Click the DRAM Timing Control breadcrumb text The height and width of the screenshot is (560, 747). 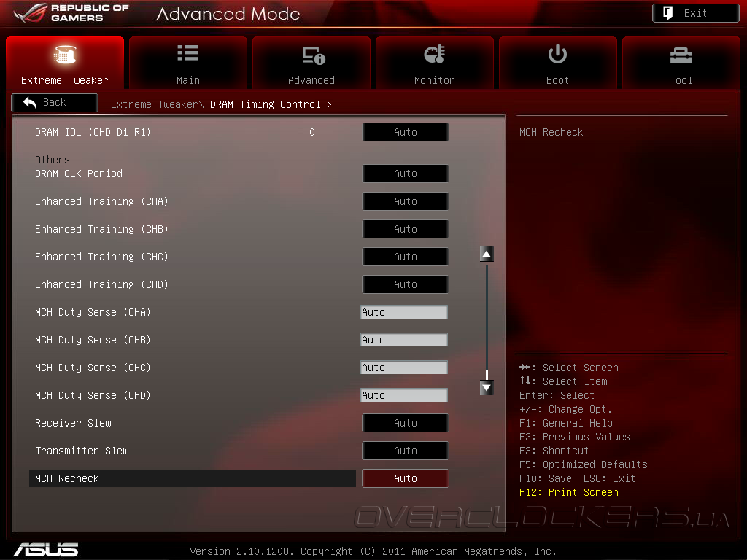[266, 104]
